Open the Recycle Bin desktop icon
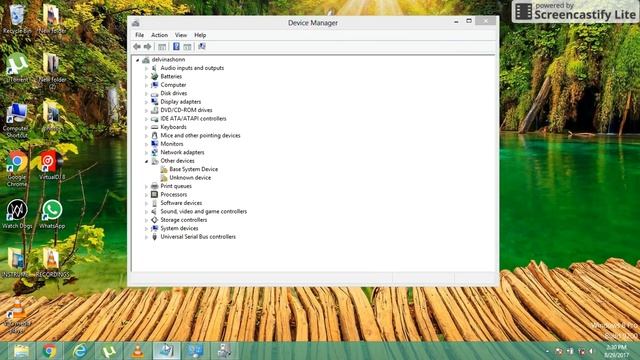This screenshot has height=360, width=640. click(x=17, y=19)
